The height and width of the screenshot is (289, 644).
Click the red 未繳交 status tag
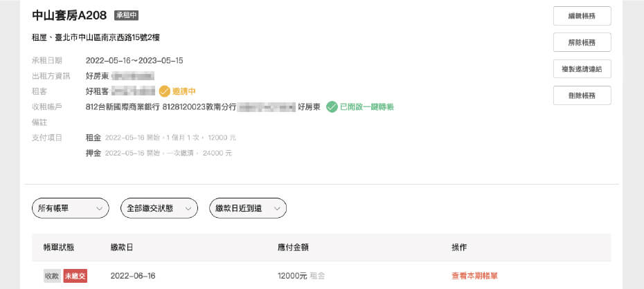[75, 276]
